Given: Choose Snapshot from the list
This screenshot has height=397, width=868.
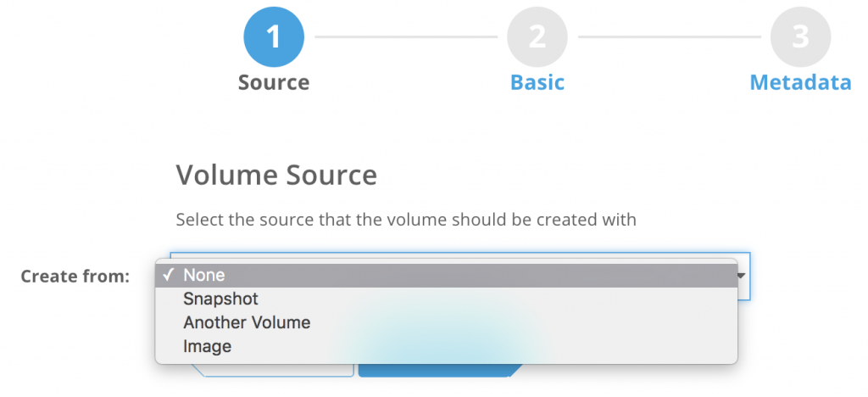Looking at the screenshot, I should pyautogui.click(x=220, y=299).
